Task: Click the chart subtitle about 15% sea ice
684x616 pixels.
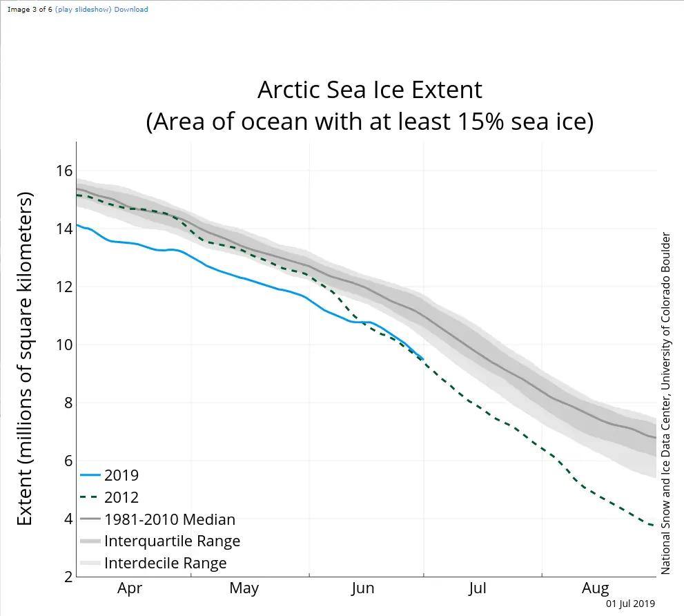Action: pyautogui.click(x=369, y=122)
